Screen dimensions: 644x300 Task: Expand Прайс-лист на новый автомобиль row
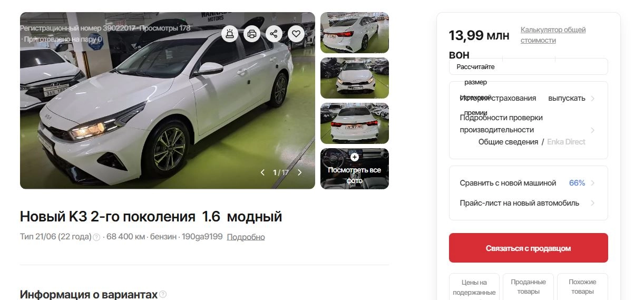(x=529, y=203)
